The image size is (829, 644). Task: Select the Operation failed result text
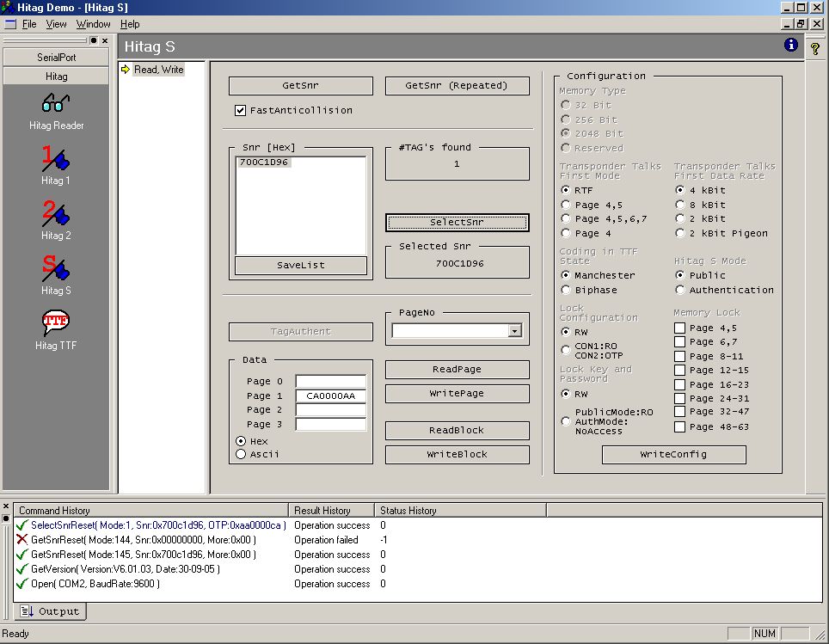pyautogui.click(x=326, y=540)
